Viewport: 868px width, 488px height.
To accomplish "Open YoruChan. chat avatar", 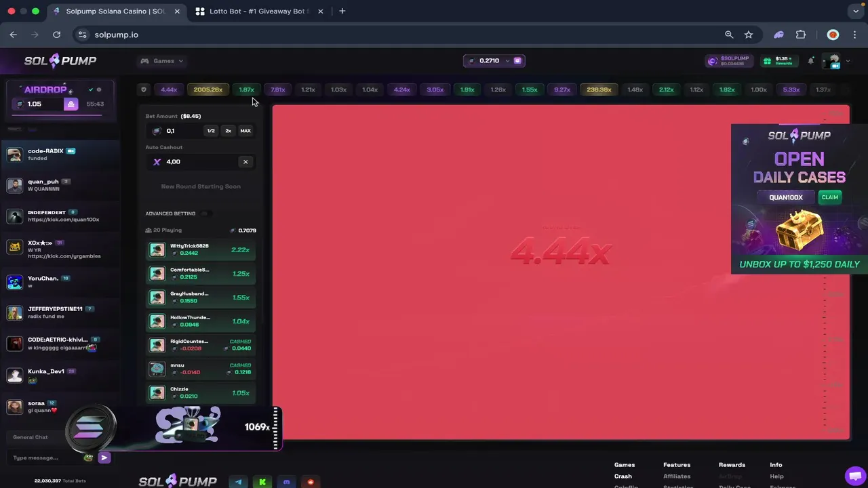I will 14,282.
